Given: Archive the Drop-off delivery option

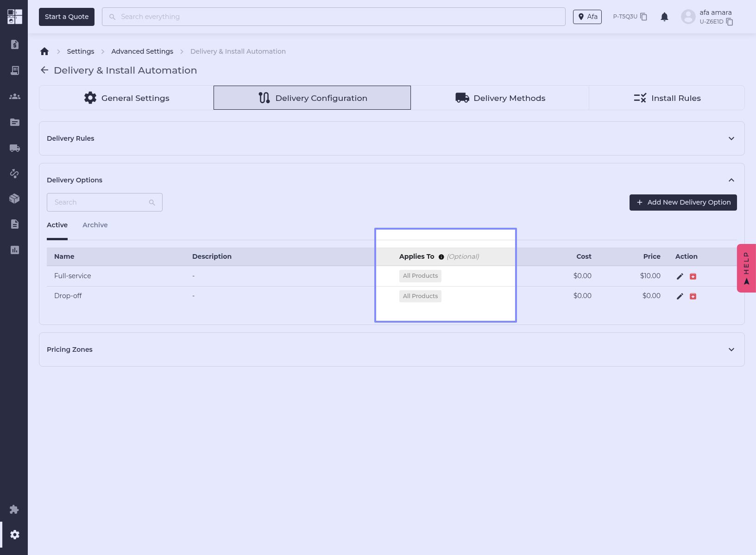Looking at the screenshot, I should click(x=693, y=296).
